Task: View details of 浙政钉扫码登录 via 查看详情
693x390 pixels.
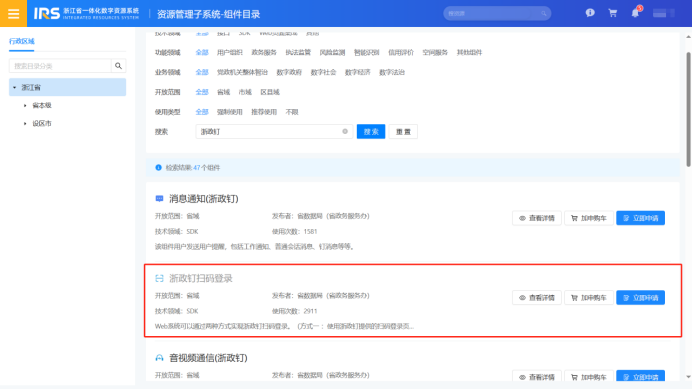Action: click(537, 298)
